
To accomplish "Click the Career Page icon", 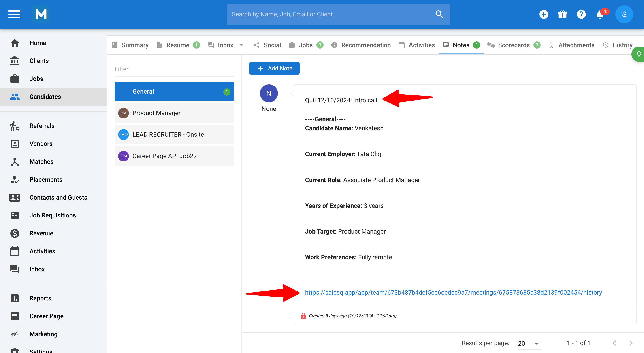I will (15, 316).
